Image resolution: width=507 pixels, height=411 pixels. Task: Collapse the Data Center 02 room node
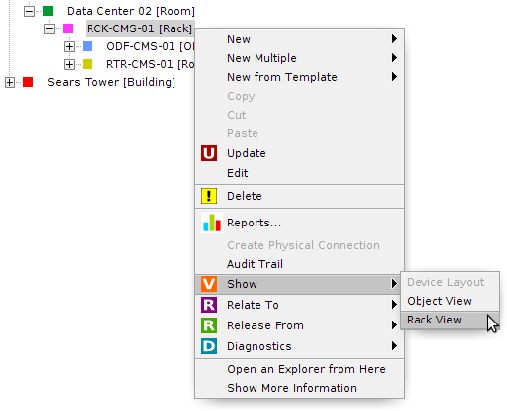click(29, 11)
